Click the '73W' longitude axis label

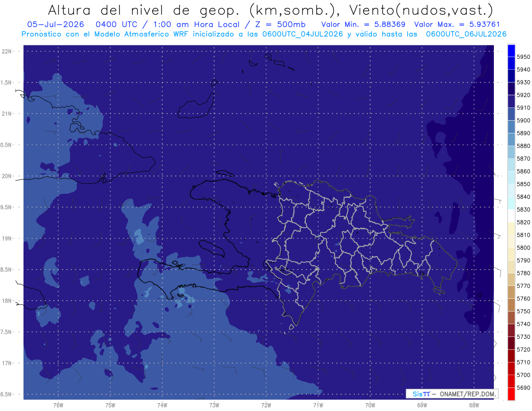214,405
